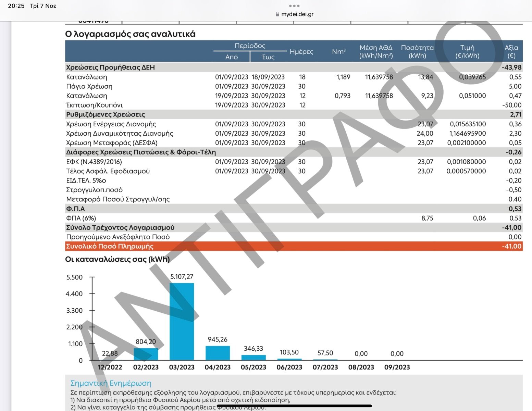Select the 'ΦΠΑ (6%)' row label
The image size is (532, 411).
(x=81, y=218)
